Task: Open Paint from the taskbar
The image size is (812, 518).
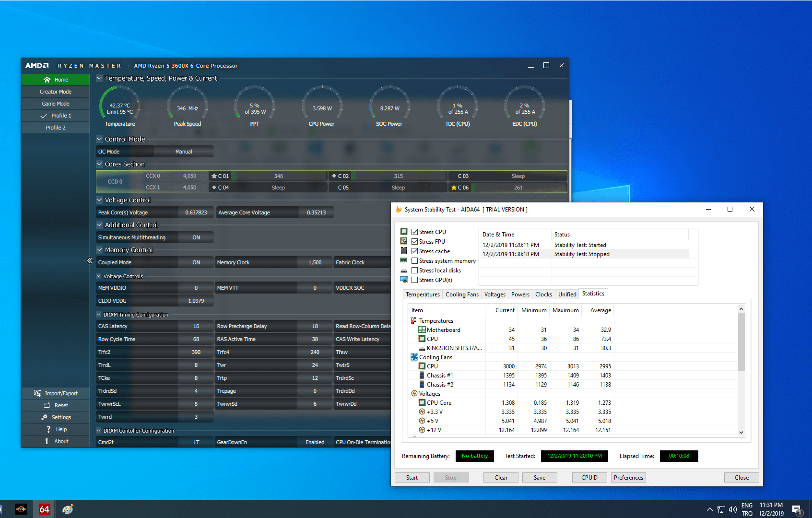Action: (x=68, y=509)
